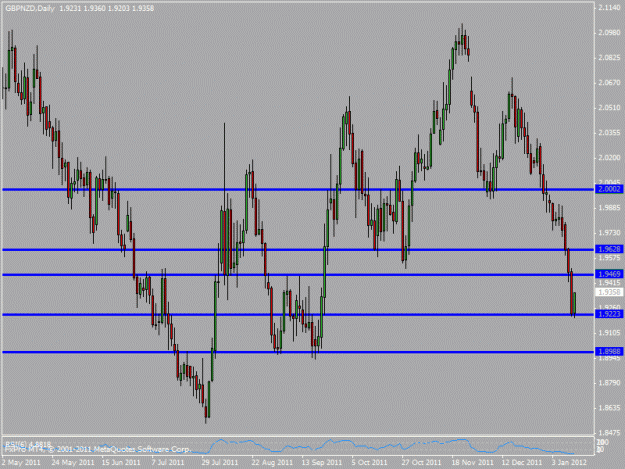Click the 1.8475 price axis value
This screenshot has height=469, width=625.
tap(609, 433)
